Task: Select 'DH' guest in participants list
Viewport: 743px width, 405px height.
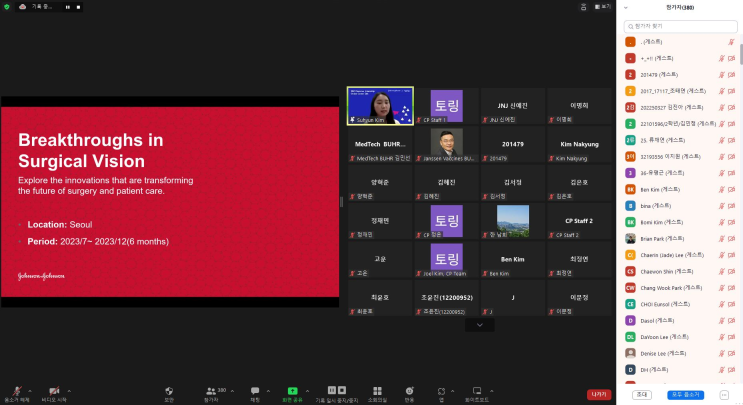Action: (x=680, y=370)
